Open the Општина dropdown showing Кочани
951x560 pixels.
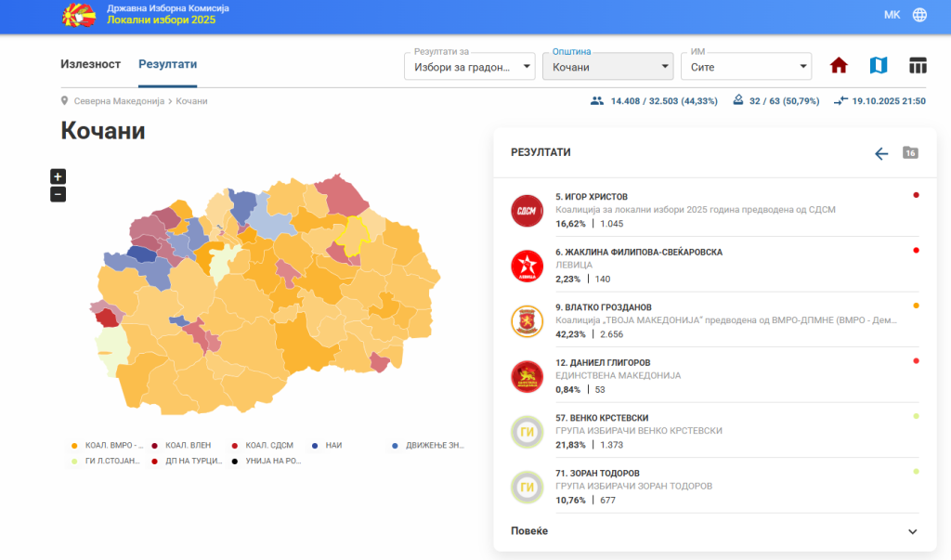coord(607,67)
